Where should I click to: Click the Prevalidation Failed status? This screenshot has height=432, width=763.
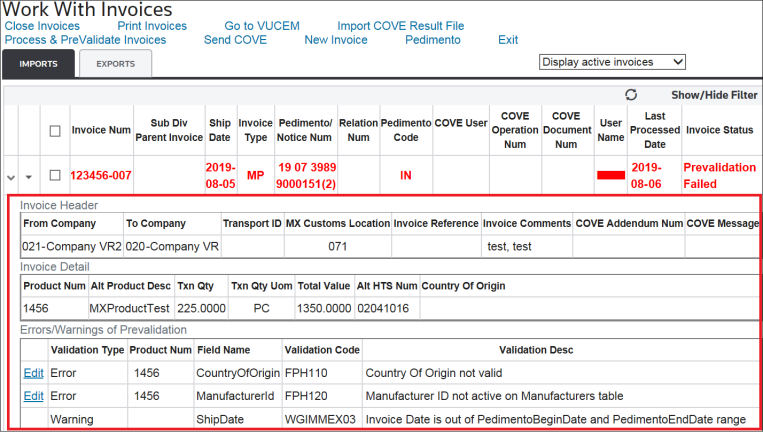pyautogui.click(x=719, y=176)
